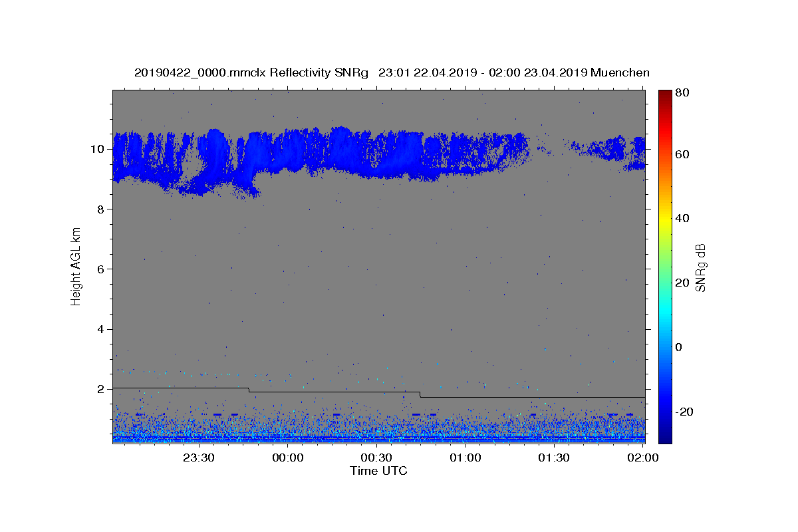Click the dark red top of colorbar
The height and width of the screenshot is (532, 798).
tap(665, 96)
